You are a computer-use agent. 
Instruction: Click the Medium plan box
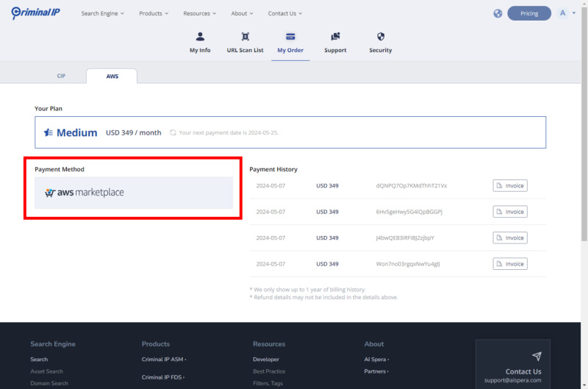[x=290, y=132]
